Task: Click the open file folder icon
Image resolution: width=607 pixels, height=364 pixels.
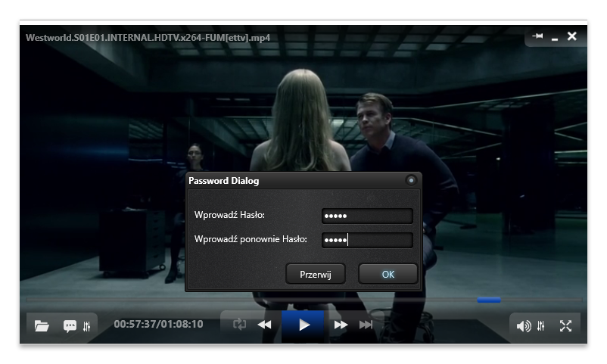Action: tap(42, 326)
